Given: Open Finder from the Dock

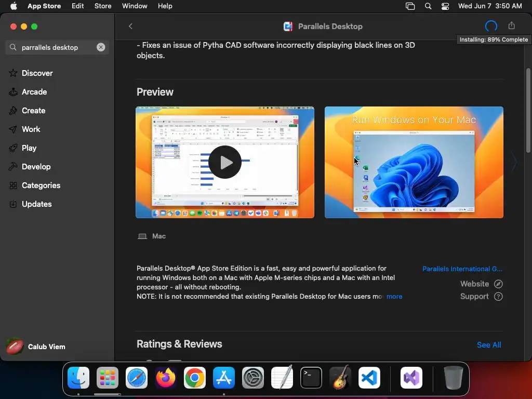Looking at the screenshot, I should 78,378.
